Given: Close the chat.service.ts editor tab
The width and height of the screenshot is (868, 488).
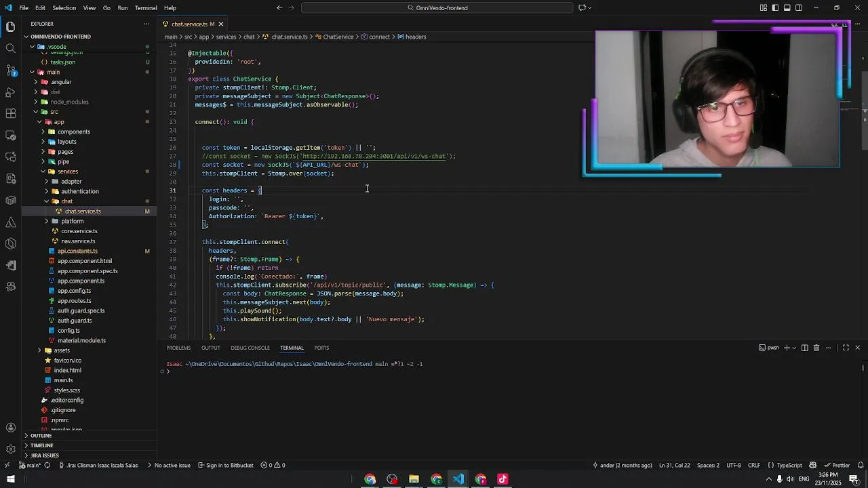Looking at the screenshot, I should coord(220,24).
